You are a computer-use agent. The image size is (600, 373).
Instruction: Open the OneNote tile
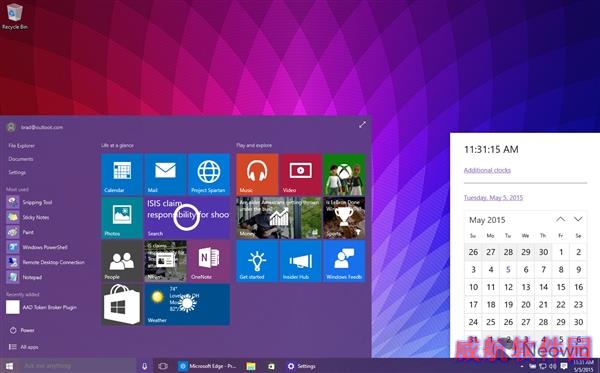pos(209,261)
